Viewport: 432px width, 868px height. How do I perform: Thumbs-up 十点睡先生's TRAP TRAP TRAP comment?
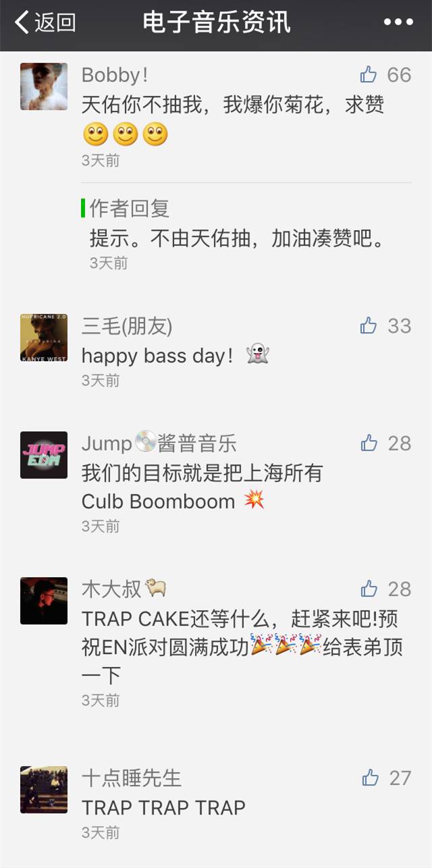click(370, 778)
